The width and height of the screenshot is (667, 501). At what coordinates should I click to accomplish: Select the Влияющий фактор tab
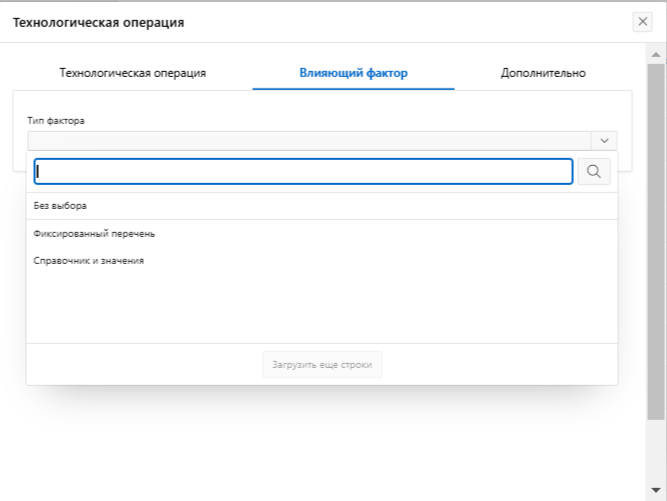[353, 73]
